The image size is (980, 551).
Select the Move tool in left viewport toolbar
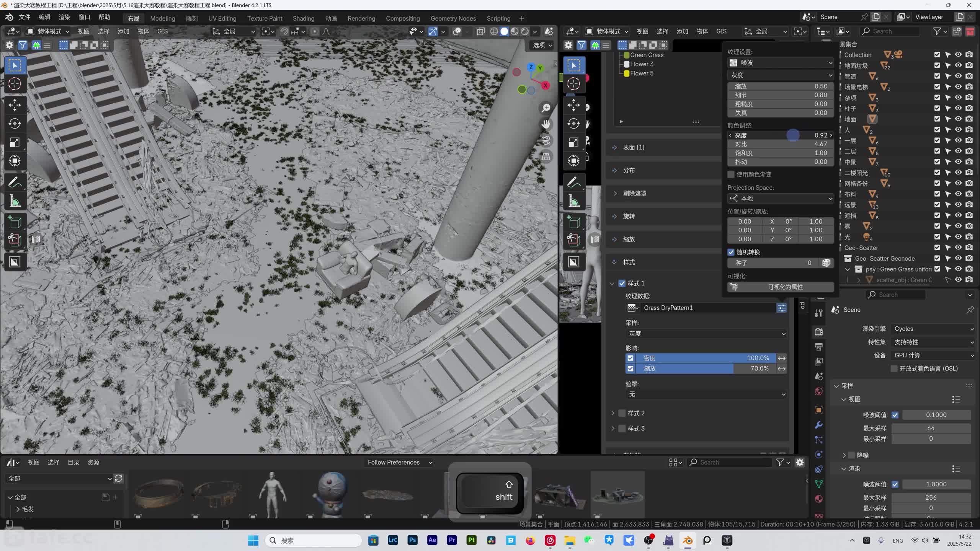coord(15,105)
